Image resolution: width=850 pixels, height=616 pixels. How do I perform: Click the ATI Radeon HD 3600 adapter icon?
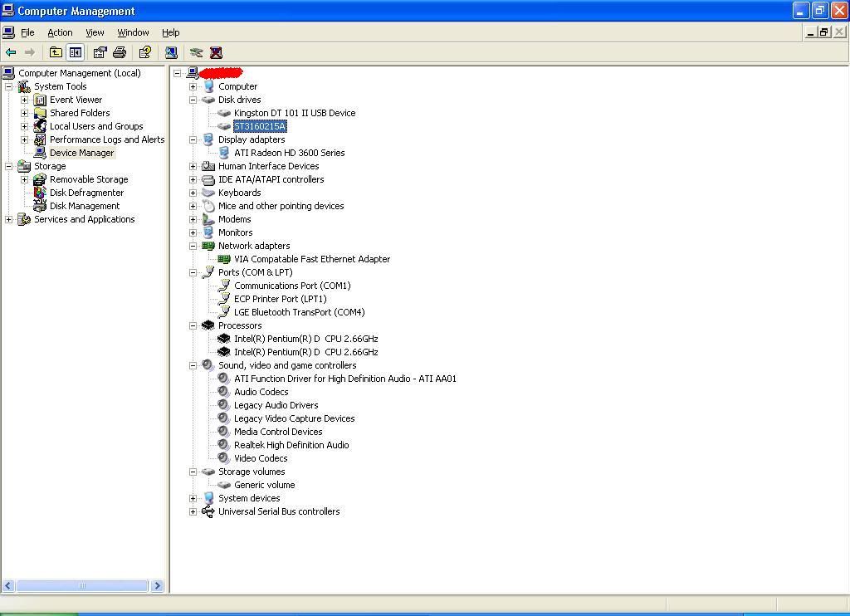224,153
